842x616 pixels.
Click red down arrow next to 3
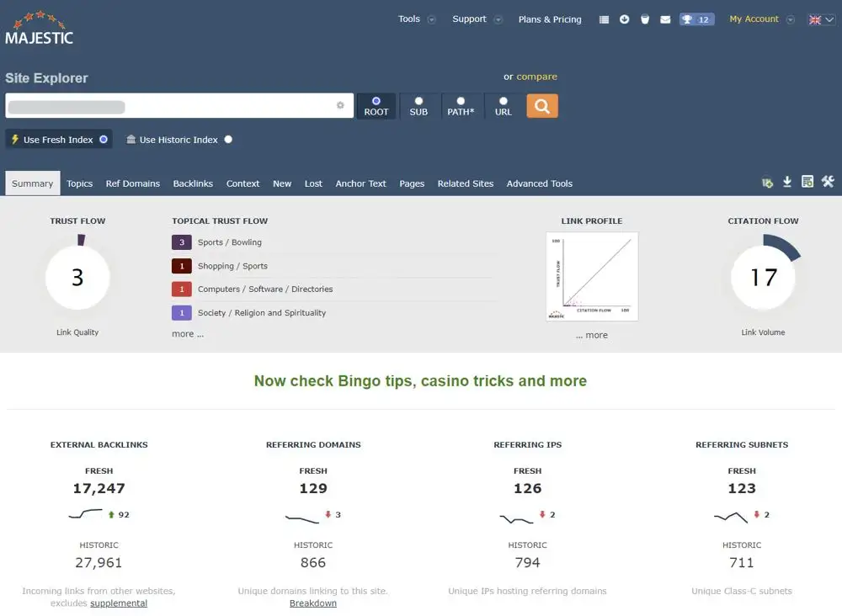coord(328,514)
